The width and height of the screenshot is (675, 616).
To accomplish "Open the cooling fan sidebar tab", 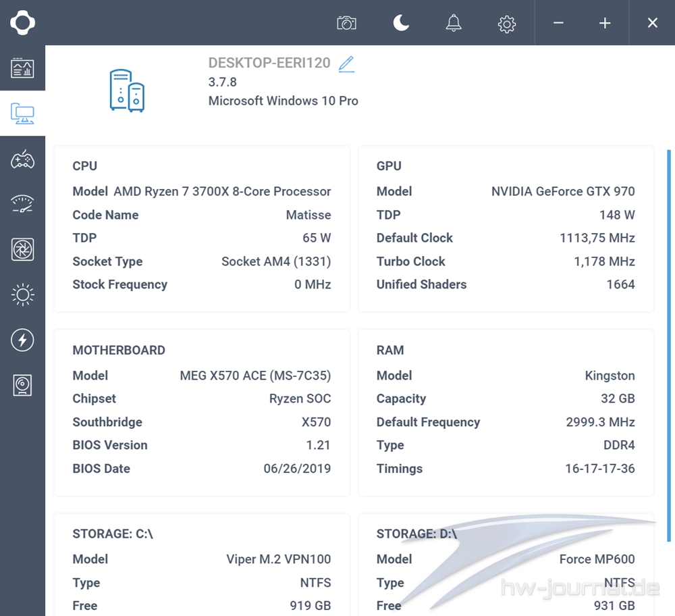I will coord(22,249).
